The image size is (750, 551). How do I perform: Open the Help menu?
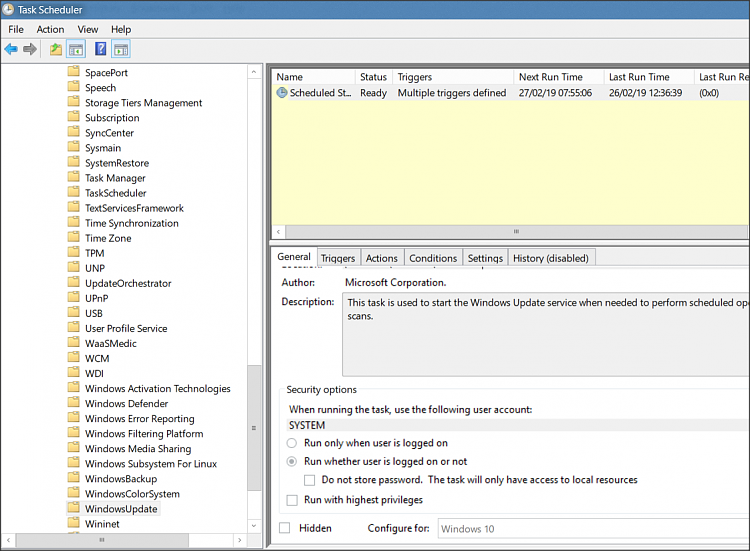(x=121, y=29)
